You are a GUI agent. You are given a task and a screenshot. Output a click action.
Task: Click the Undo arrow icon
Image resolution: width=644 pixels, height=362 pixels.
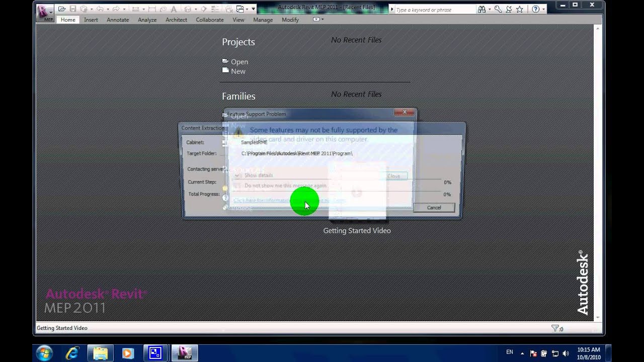click(100, 9)
